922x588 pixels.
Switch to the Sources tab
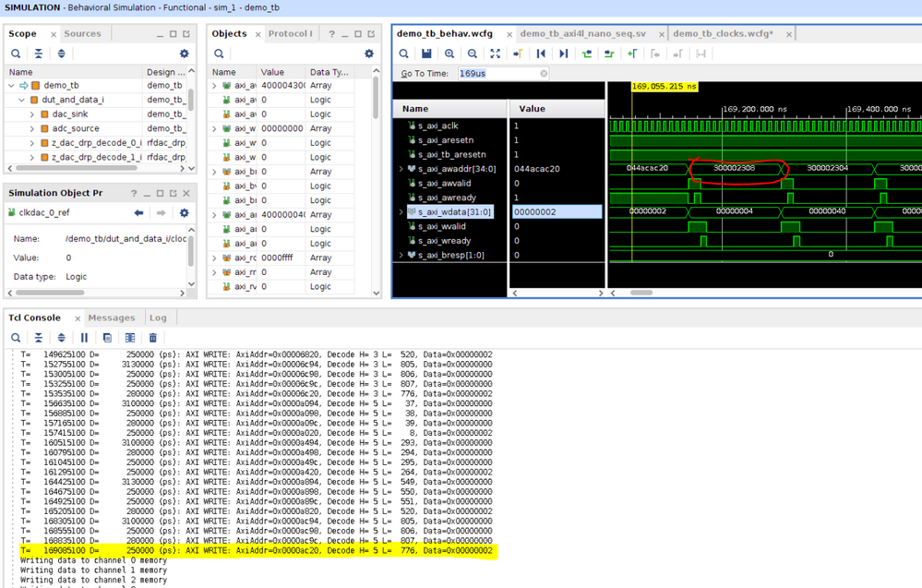click(82, 34)
